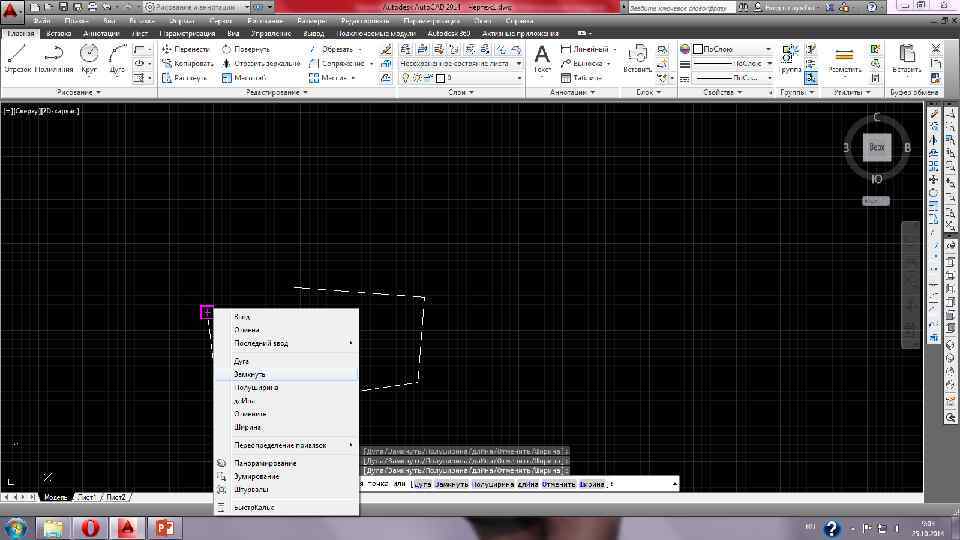960x540 pixels.
Task: Open PowerPoint from the Windows taskbar
Action: click(166, 527)
